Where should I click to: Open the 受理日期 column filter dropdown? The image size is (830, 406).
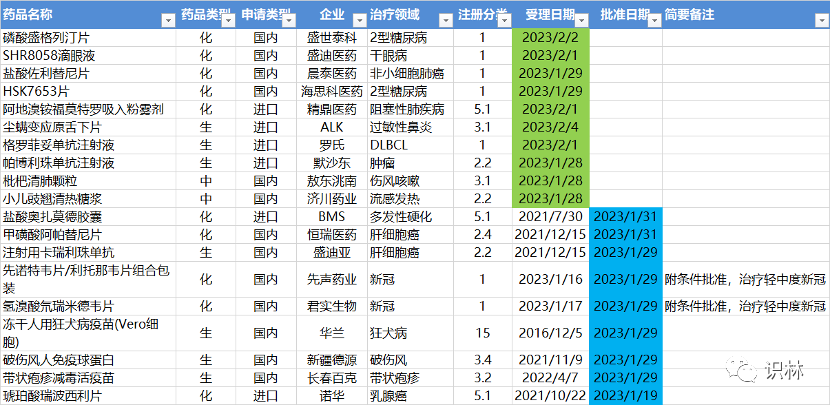(x=582, y=19)
